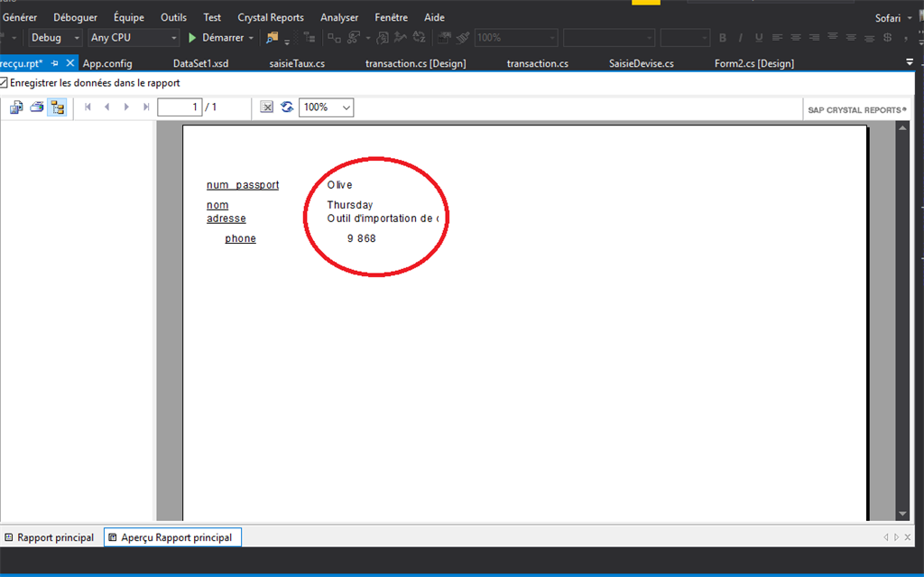Click the Export Report icon in Crystal toolbar
924x577 pixels.
16,107
